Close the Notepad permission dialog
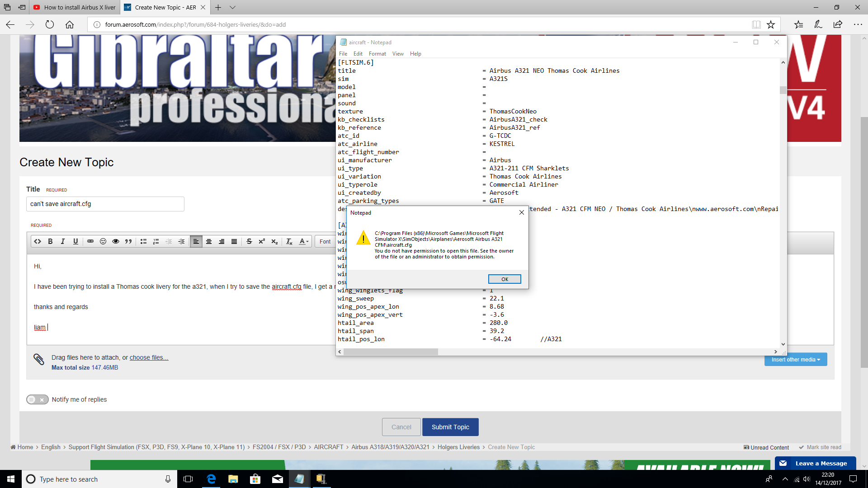 coord(521,212)
